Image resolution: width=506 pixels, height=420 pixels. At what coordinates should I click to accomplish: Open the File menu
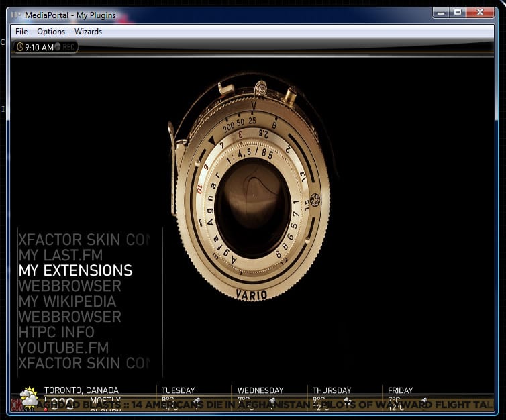click(21, 32)
